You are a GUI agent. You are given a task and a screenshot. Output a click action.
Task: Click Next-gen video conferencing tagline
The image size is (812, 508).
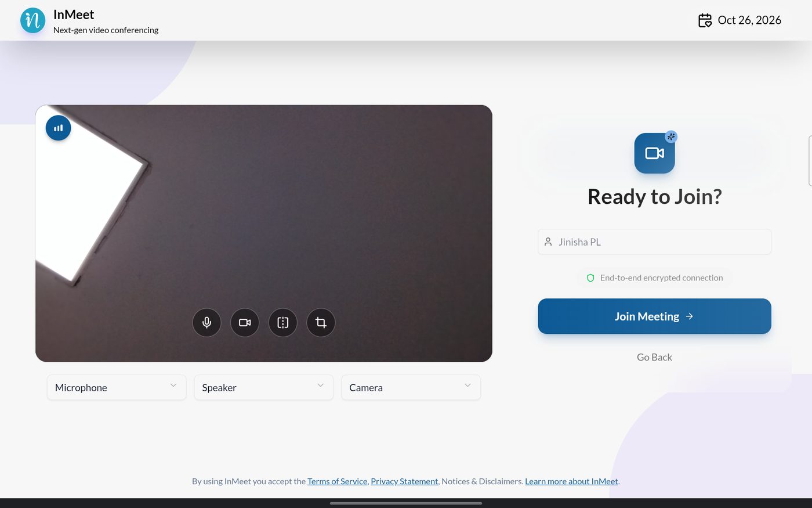point(106,30)
